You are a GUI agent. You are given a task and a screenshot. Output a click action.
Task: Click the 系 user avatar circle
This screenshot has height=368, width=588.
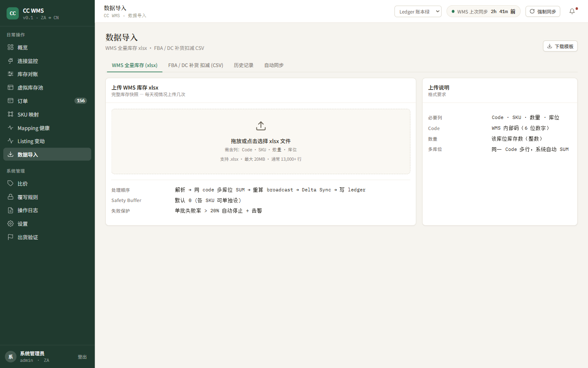tap(11, 357)
